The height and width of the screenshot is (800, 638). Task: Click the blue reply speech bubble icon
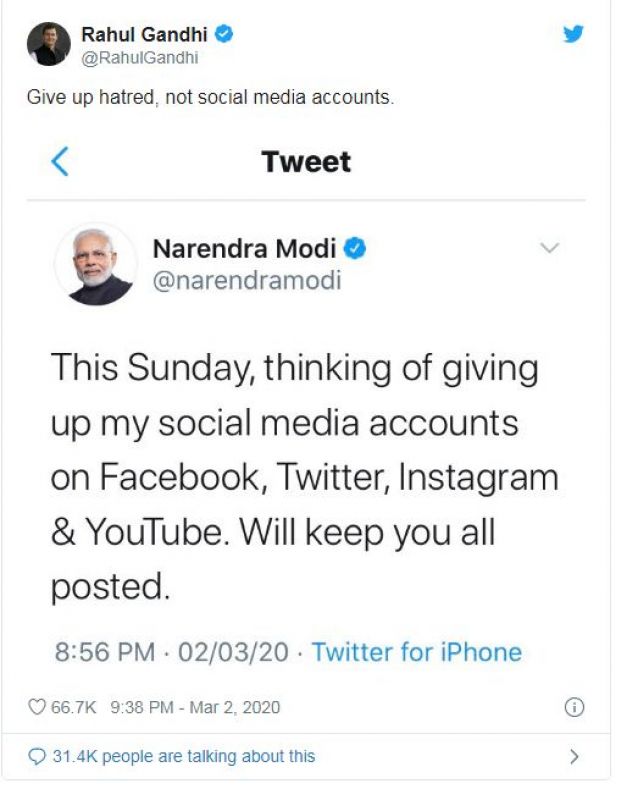point(38,756)
